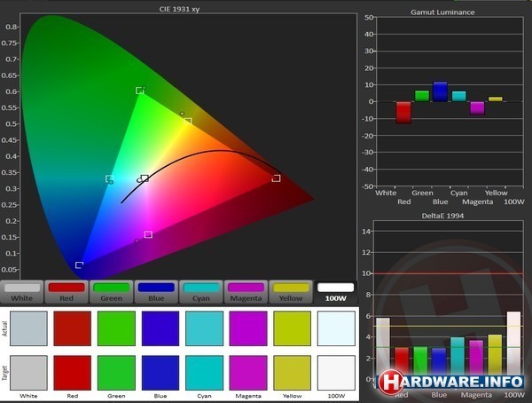The image size is (532, 403).
Task: Click the Actual Yellow swatch
Action: click(x=292, y=328)
